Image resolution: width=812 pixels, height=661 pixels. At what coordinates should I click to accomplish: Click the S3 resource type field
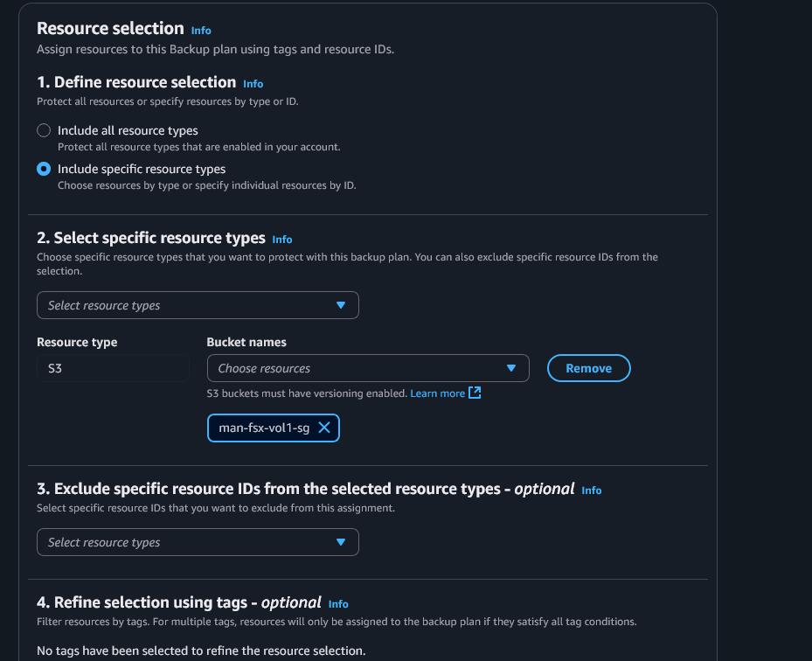click(x=112, y=368)
